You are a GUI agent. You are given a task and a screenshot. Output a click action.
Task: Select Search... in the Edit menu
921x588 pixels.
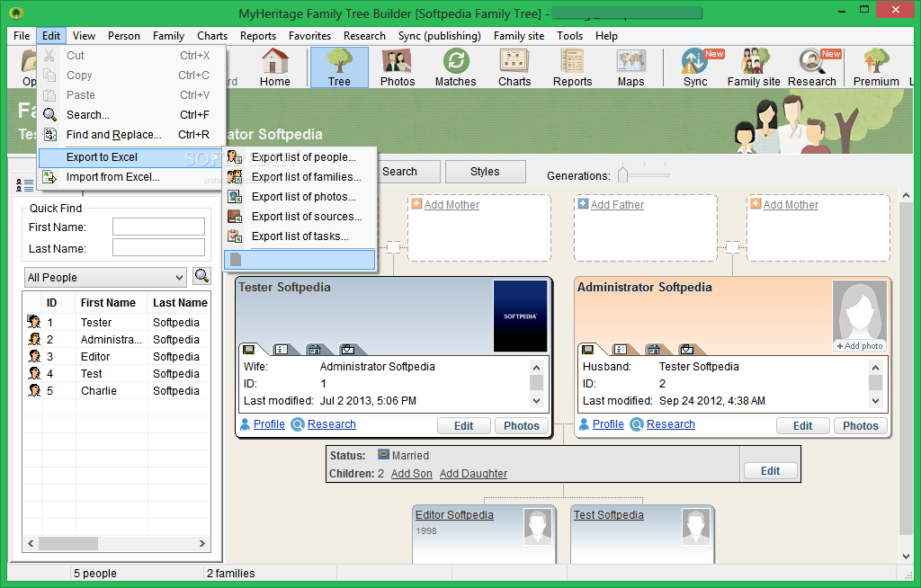coord(130,114)
